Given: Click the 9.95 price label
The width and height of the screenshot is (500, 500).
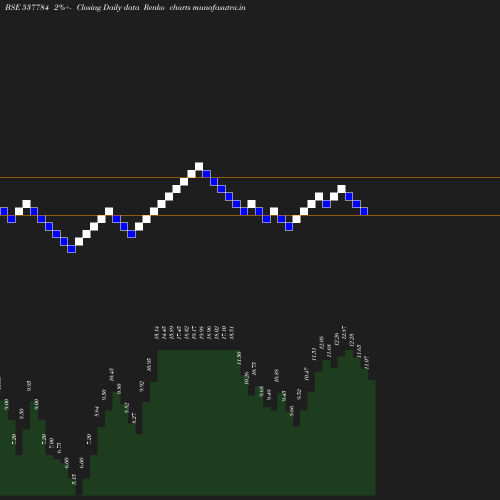Looking at the screenshot, I should 29,386.
